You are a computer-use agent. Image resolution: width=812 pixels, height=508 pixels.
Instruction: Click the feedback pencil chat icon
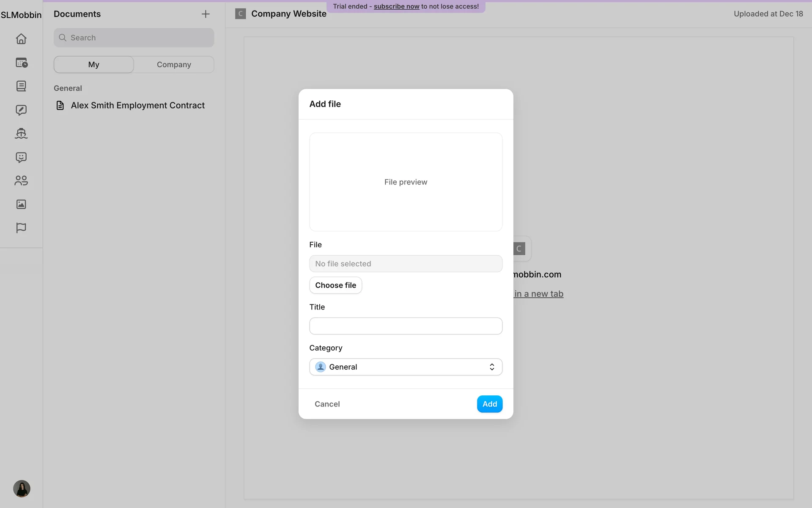pos(21,110)
